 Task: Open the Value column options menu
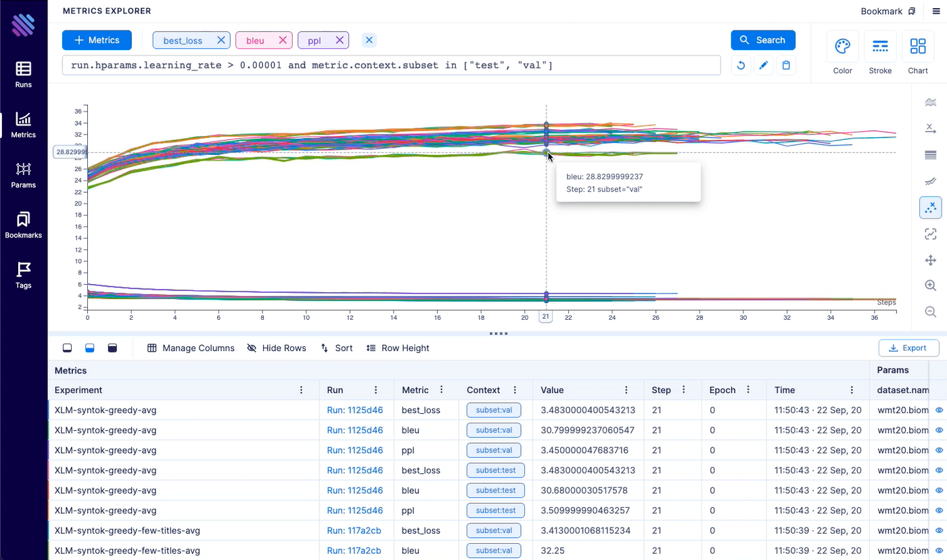626,390
